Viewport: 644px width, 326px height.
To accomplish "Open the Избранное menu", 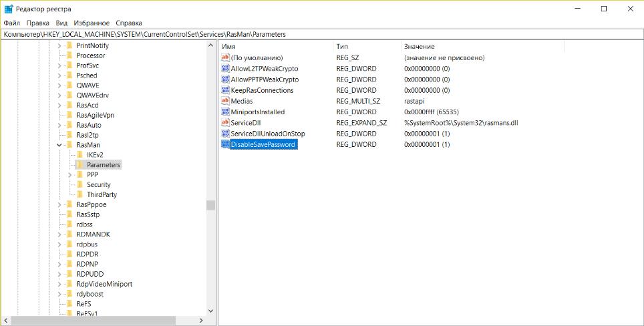I will [92, 23].
